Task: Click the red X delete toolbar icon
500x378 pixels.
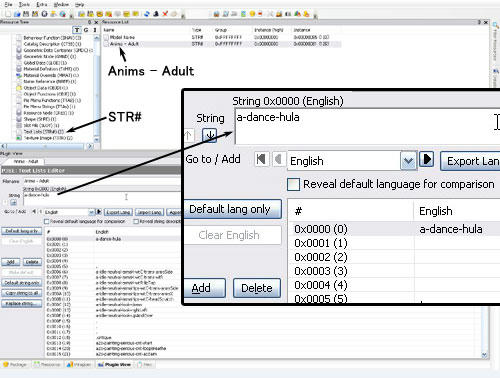Action: point(165,14)
